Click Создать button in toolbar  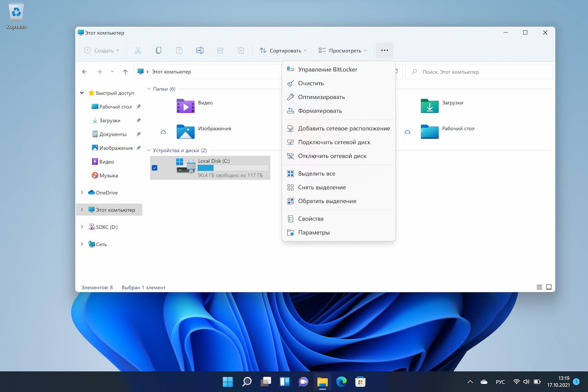tap(102, 50)
